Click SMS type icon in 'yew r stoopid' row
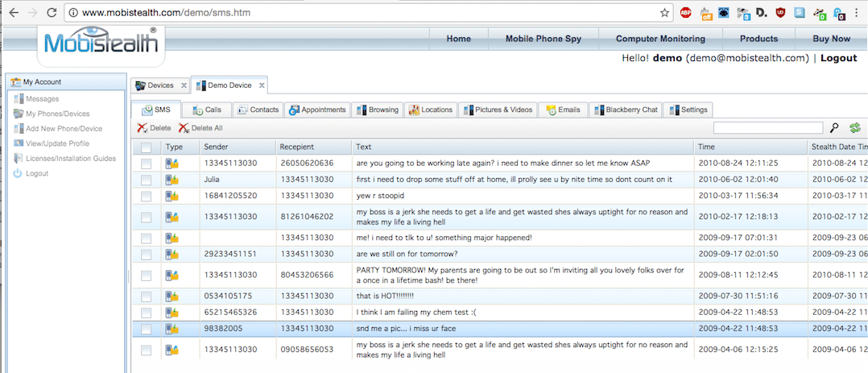This screenshot has width=868, height=373. 172,197
